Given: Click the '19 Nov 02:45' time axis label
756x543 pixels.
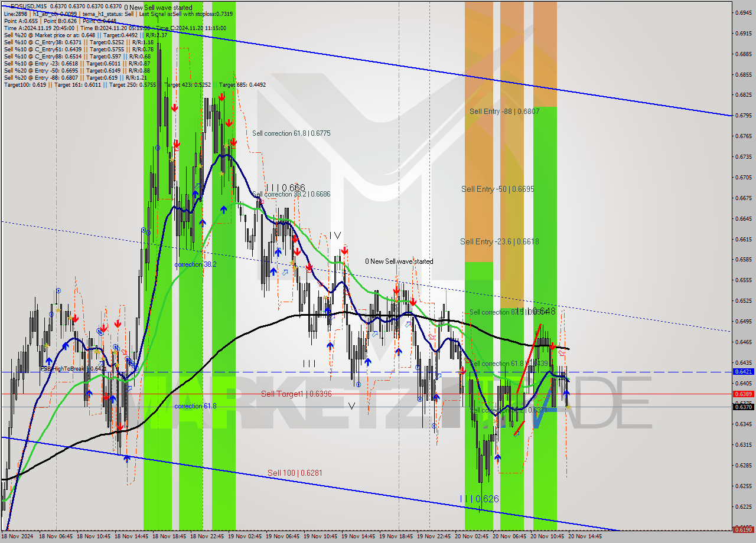Looking at the screenshot, I should click(x=245, y=537).
